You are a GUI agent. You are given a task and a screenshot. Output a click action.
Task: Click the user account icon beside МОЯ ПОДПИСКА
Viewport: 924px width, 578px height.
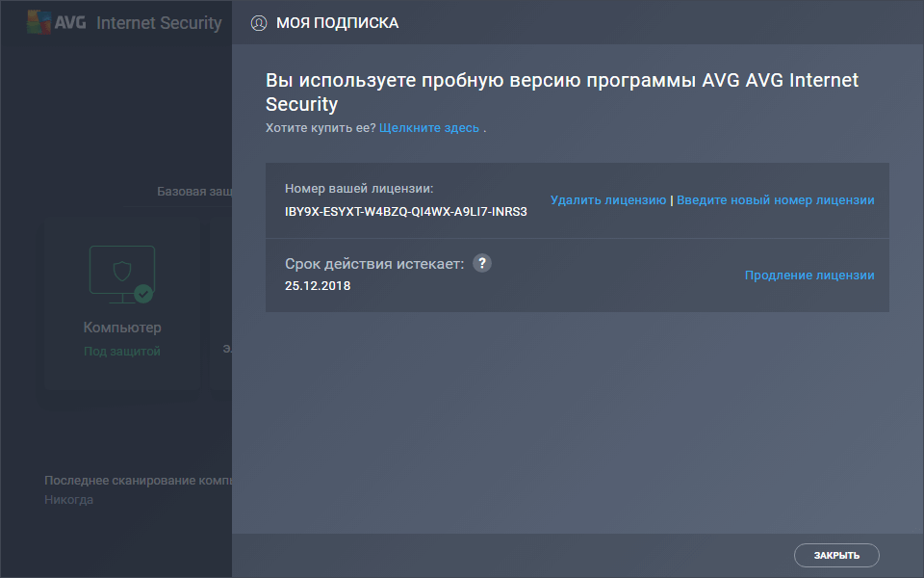coord(259,23)
